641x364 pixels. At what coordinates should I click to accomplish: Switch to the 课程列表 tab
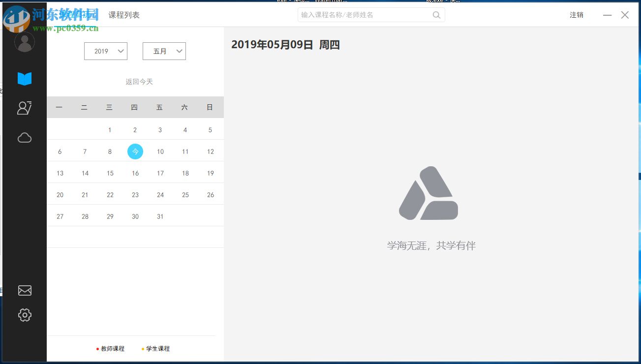click(124, 15)
